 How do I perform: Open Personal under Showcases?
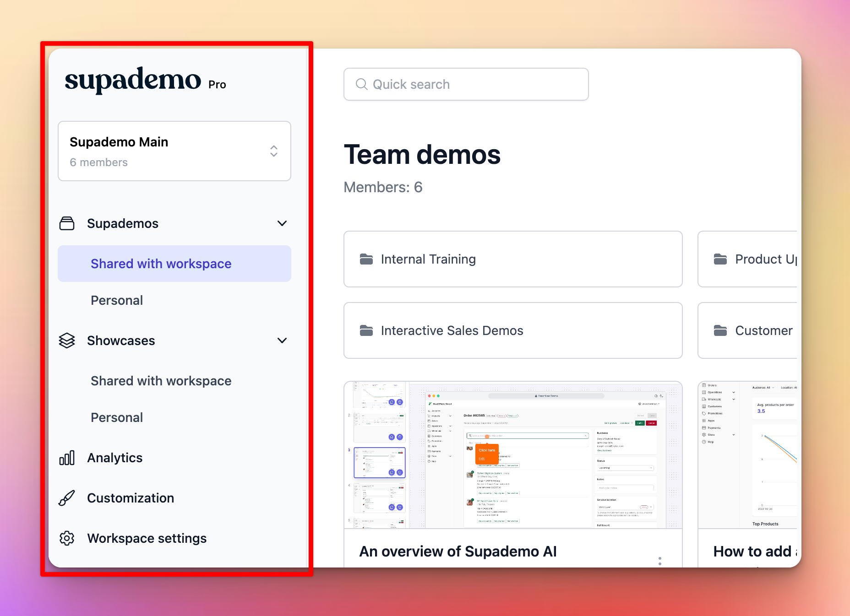tap(117, 417)
